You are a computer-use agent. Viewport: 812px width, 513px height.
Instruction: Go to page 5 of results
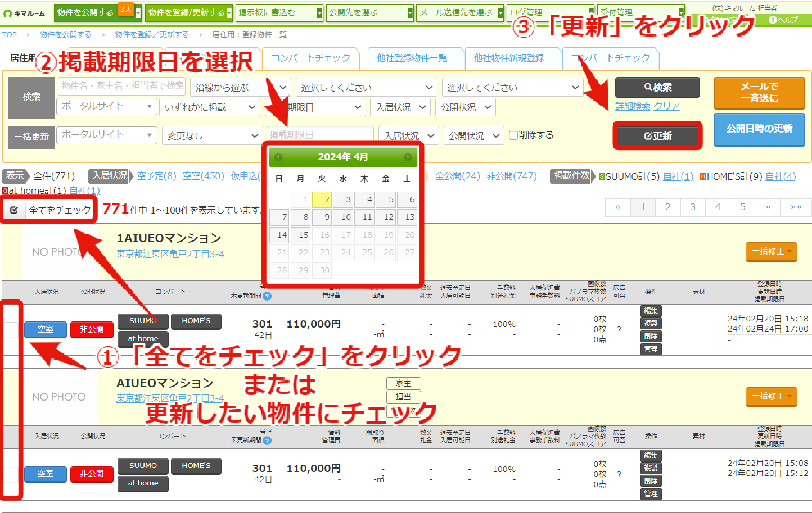(x=742, y=207)
